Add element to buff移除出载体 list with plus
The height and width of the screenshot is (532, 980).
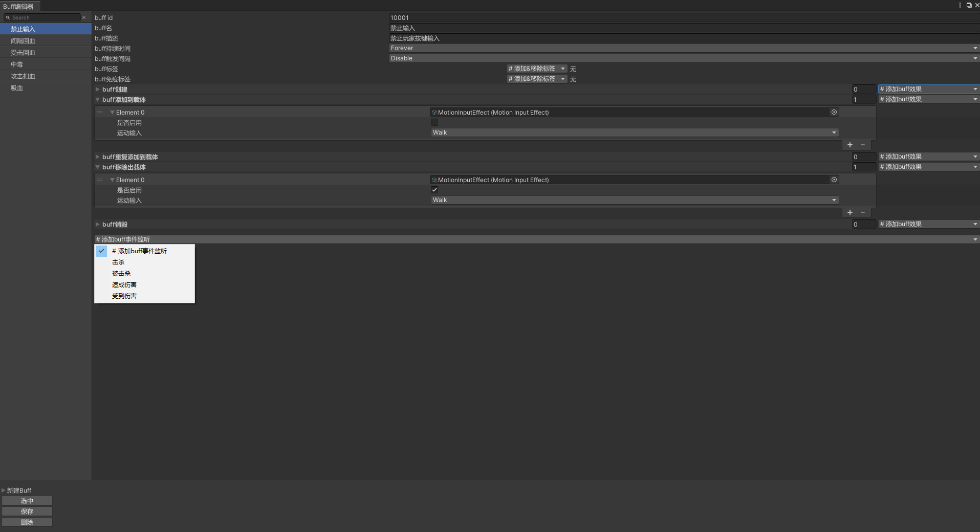pyautogui.click(x=850, y=212)
